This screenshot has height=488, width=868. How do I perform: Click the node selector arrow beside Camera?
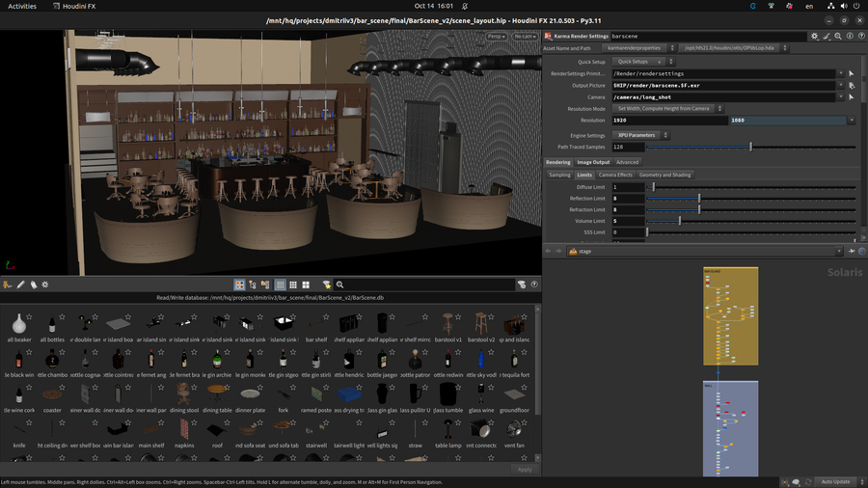tap(852, 97)
